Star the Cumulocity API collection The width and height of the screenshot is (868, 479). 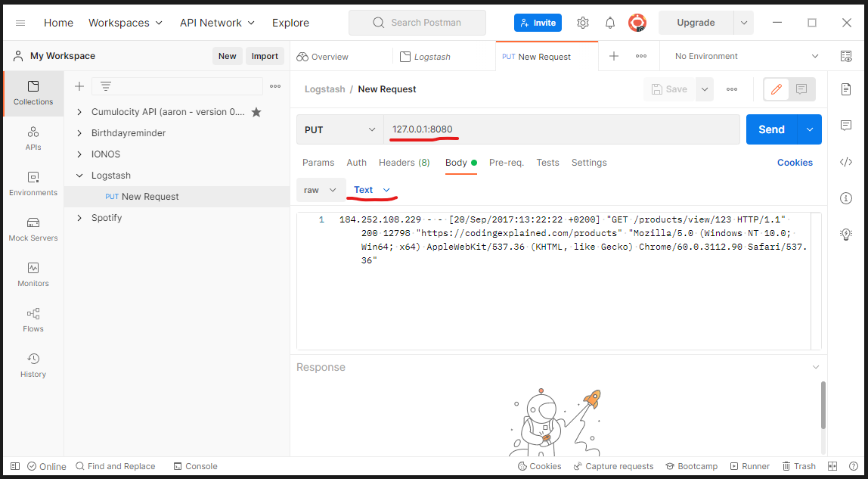tap(256, 112)
